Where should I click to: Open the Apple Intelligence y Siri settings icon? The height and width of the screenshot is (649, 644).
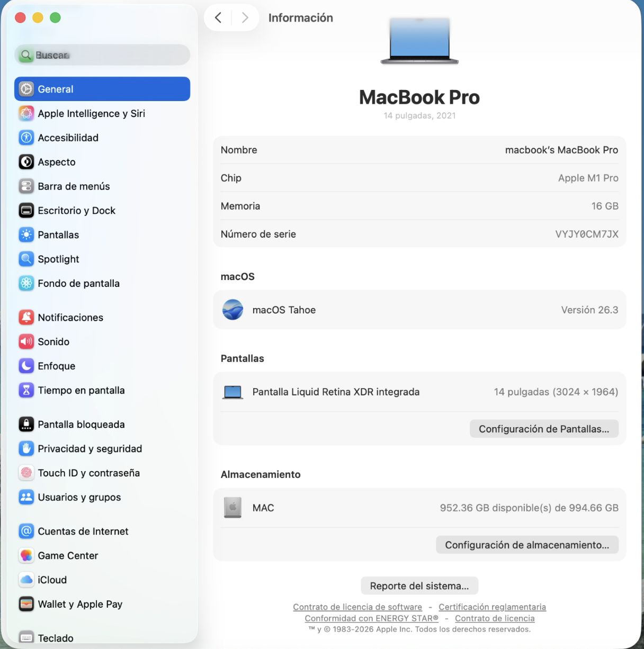click(x=26, y=113)
